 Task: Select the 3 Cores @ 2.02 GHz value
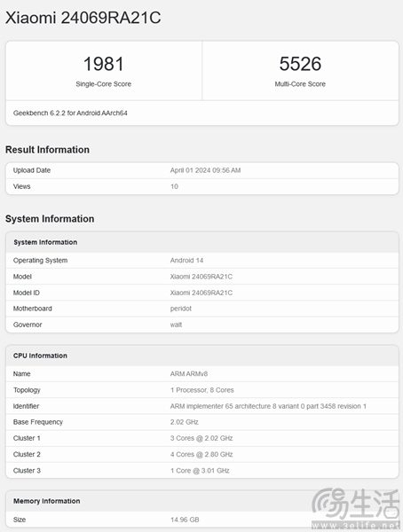click(201, 438)
